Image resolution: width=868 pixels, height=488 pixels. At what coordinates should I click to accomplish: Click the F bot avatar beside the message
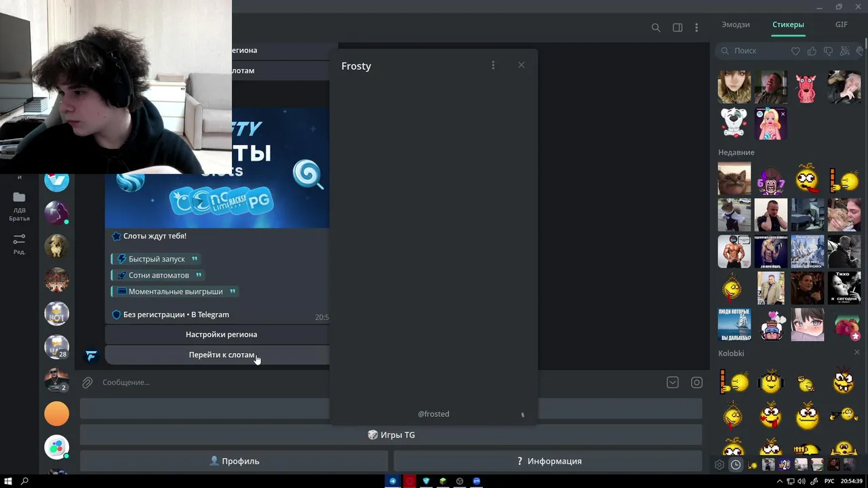92,355
